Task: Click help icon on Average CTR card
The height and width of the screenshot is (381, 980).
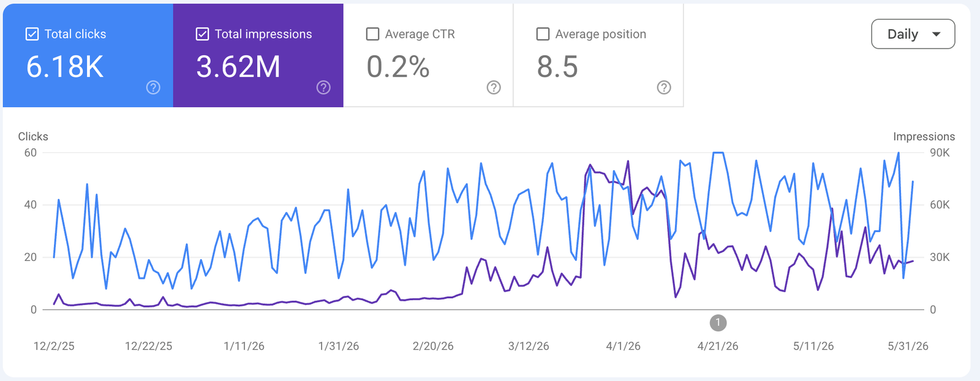Action: point(494,88)
